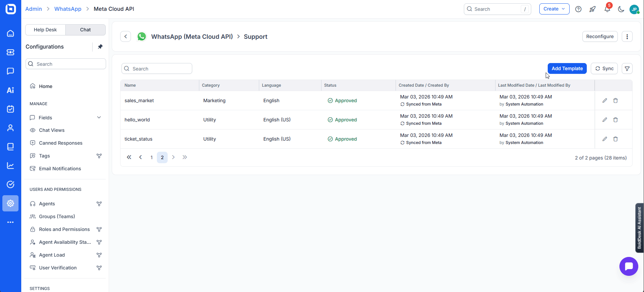Open the Chat bubble icon in left rail
This screenshot has width=644, height=292.
pos(10,71)
